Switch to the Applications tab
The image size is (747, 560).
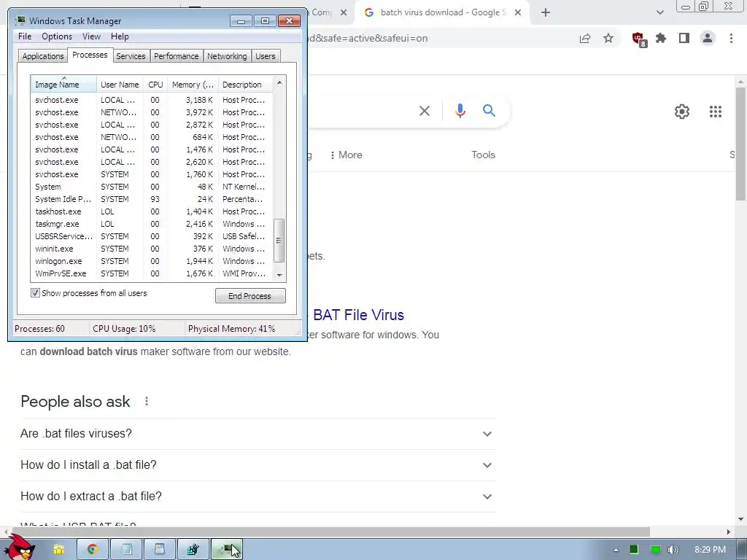point(43,56)
